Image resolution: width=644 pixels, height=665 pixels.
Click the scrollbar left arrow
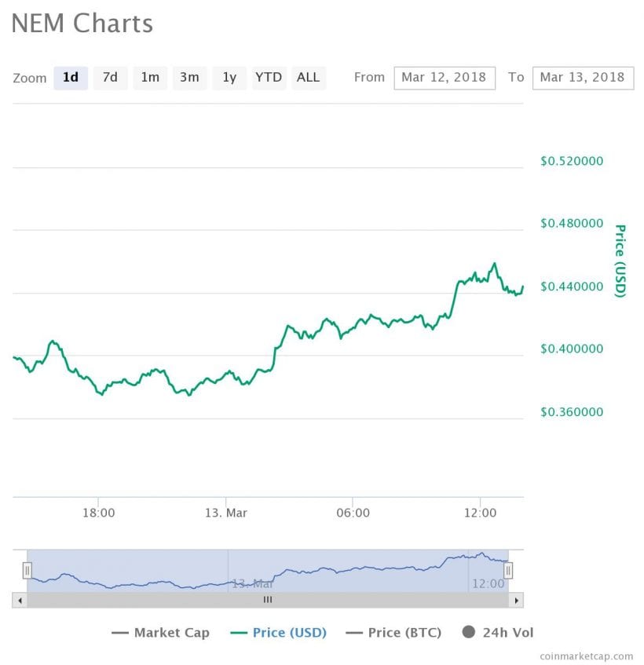tap(19, 600)
